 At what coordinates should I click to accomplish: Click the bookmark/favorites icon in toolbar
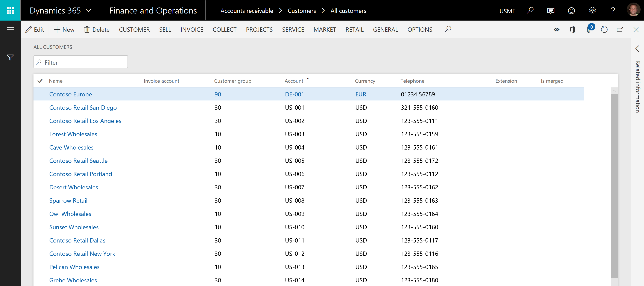pos(556,30)
